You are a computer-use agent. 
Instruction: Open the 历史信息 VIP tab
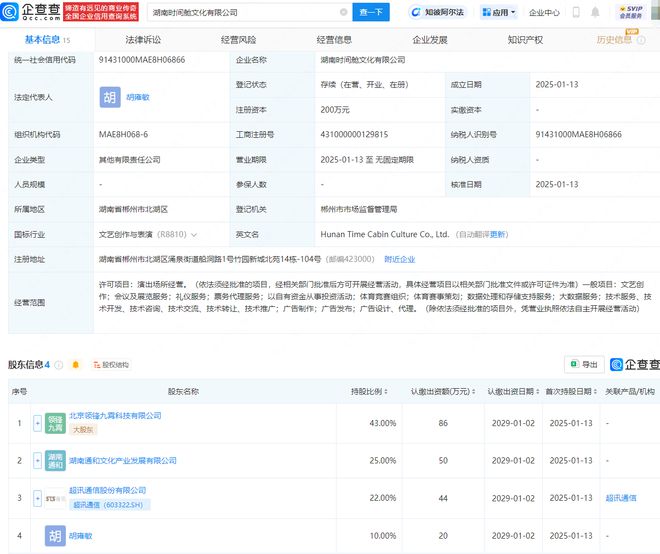click(614, 40)
